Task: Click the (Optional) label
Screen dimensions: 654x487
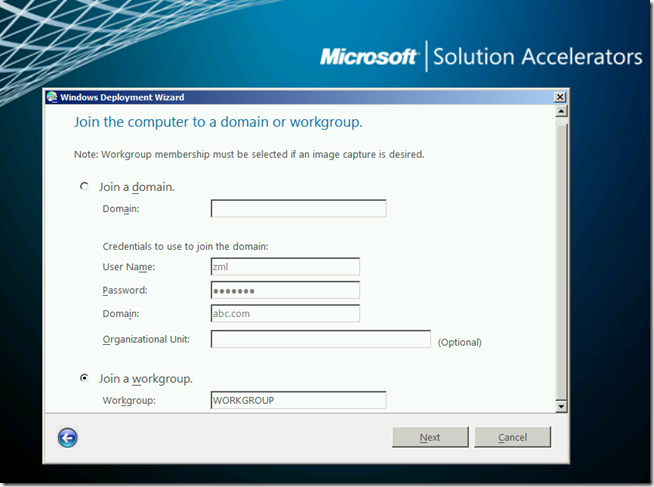Action: tap(460, 342)
